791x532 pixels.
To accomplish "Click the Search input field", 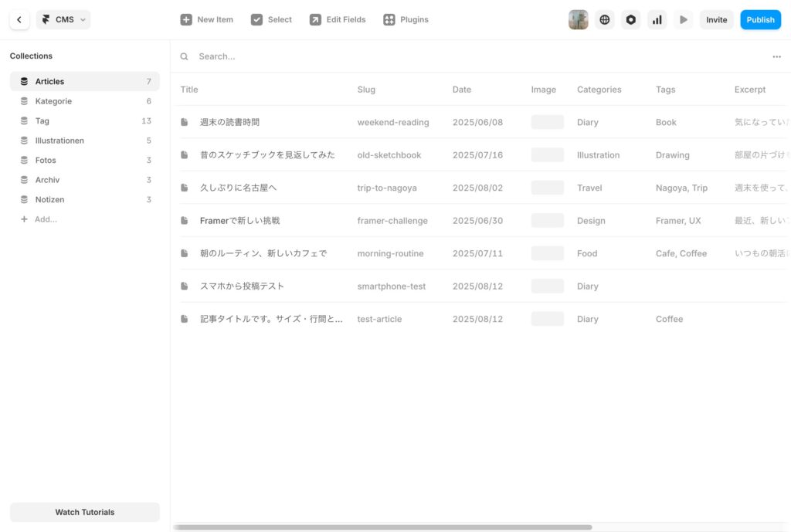I will [x=463, y=56].
